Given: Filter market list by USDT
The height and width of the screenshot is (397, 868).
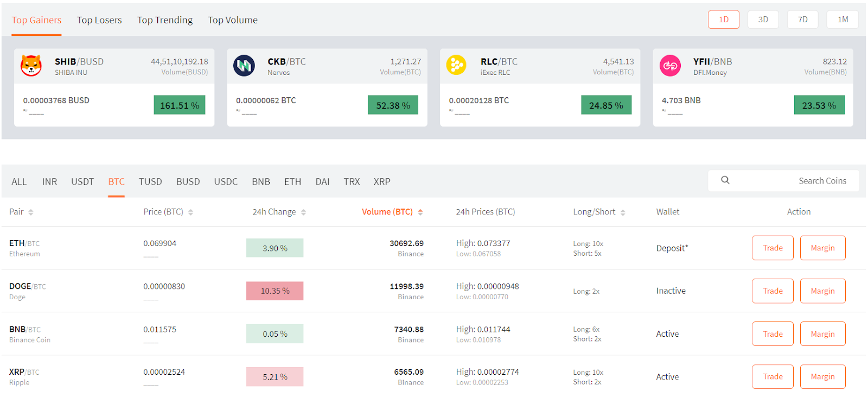Looking at the screenshot, I should point(82,181).
